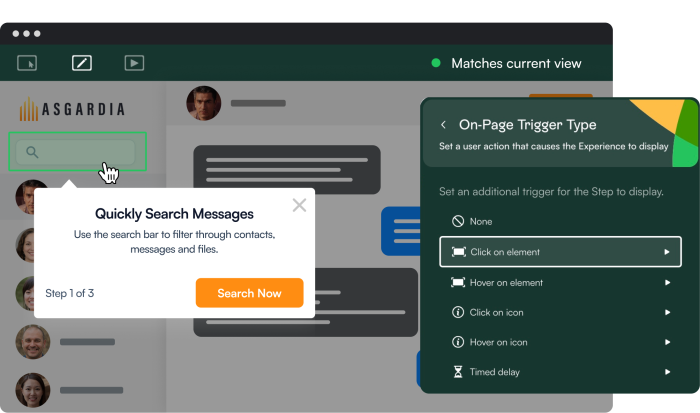This screenshot has width=700, height=413.
Task: Select the bottom woman contact avatar
Action: 33,390
